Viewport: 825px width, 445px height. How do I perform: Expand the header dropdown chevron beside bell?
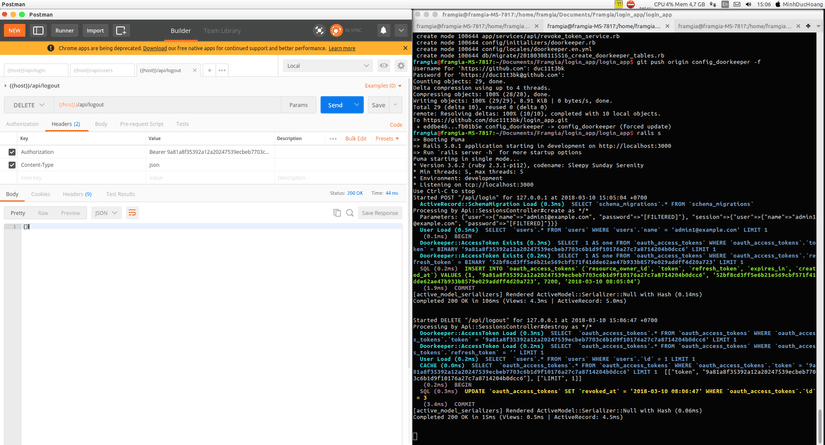[401, 31]
